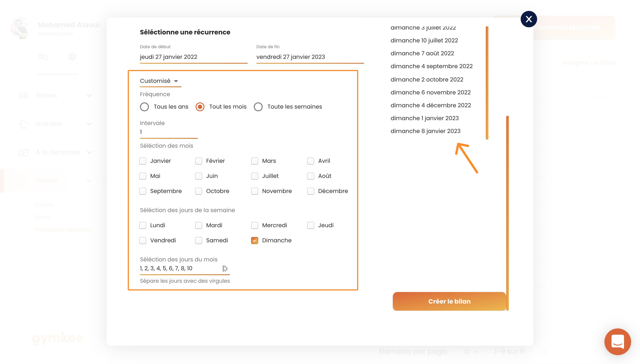Select the Tout les mois radio button
640x364 pixels.
200,107
